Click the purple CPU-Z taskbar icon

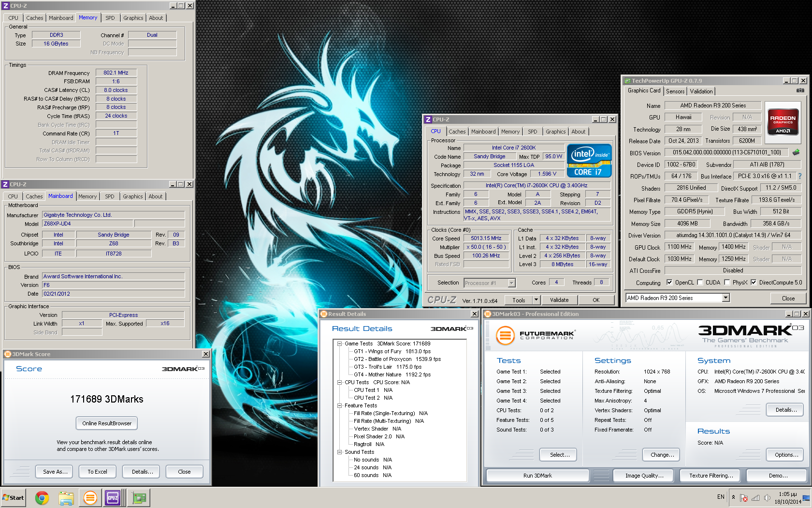(113, 498)
